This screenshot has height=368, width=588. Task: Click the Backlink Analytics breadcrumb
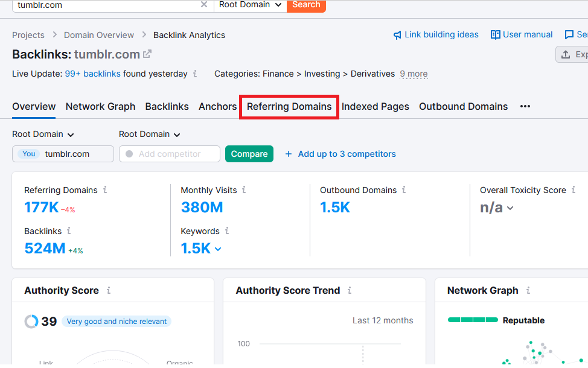tap(189, 35)
